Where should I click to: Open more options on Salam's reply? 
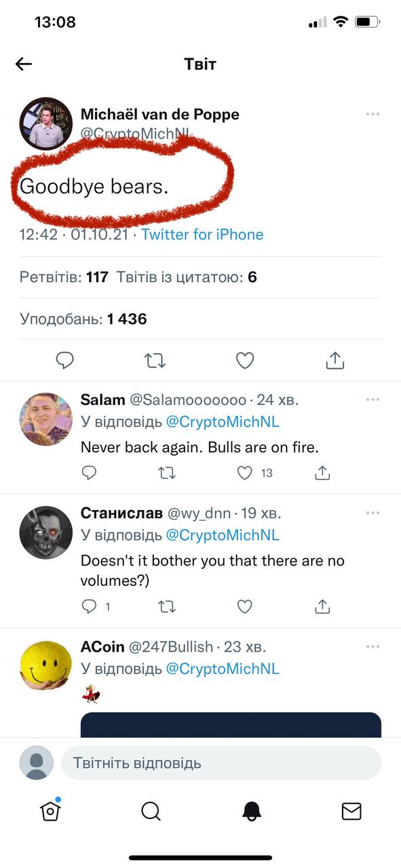pos(373,399)
